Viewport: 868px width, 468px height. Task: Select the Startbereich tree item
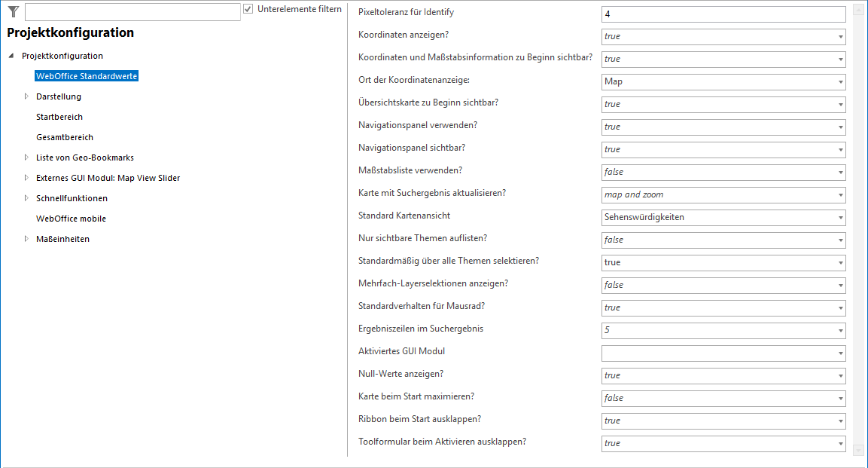pyautogui.click(x=59, y=117)
